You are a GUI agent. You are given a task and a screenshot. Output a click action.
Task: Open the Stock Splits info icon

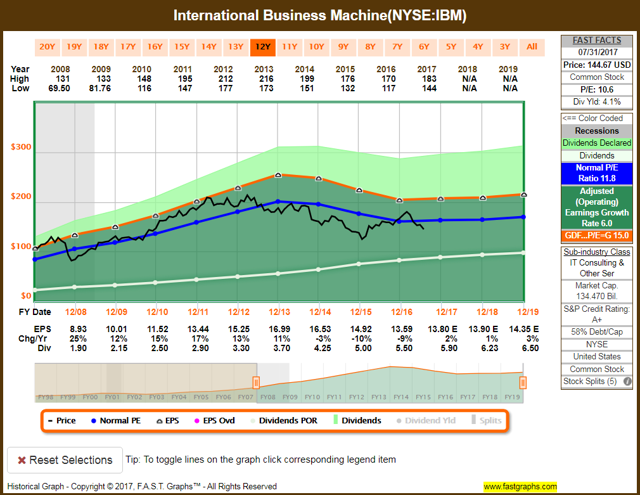click(627, 382)
